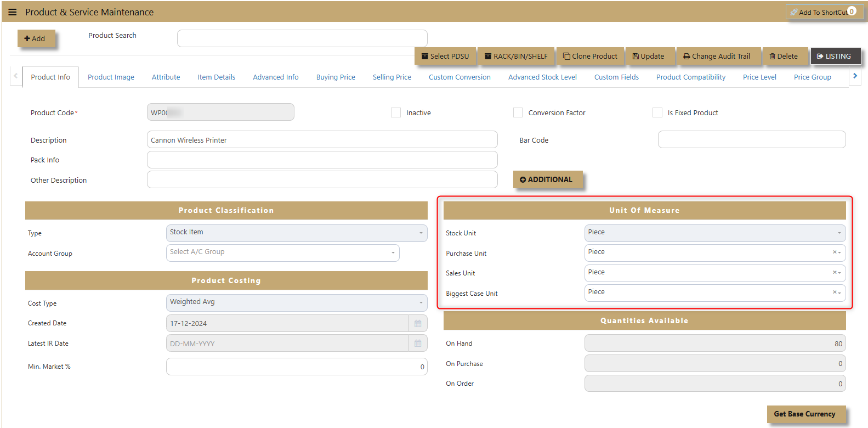Open the Price Group tab
The image size is (868, 428).
(x=812, y=77)
